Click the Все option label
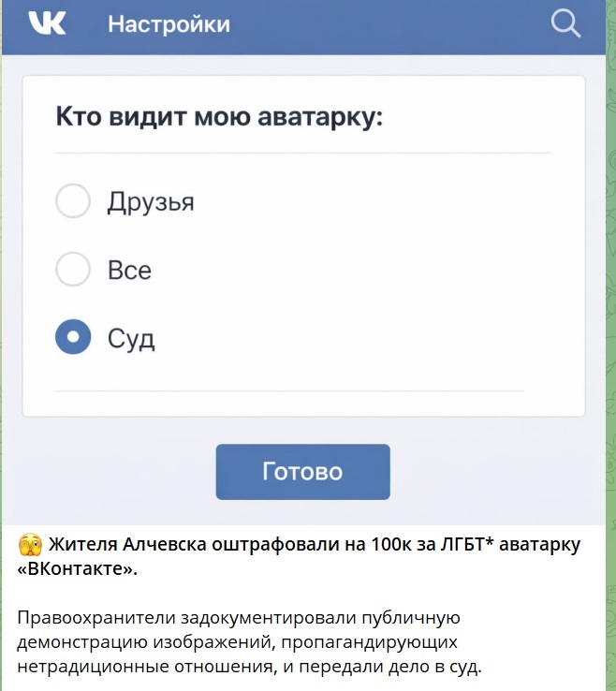This screenshot has height=691, width=616. tap(129, 271)
